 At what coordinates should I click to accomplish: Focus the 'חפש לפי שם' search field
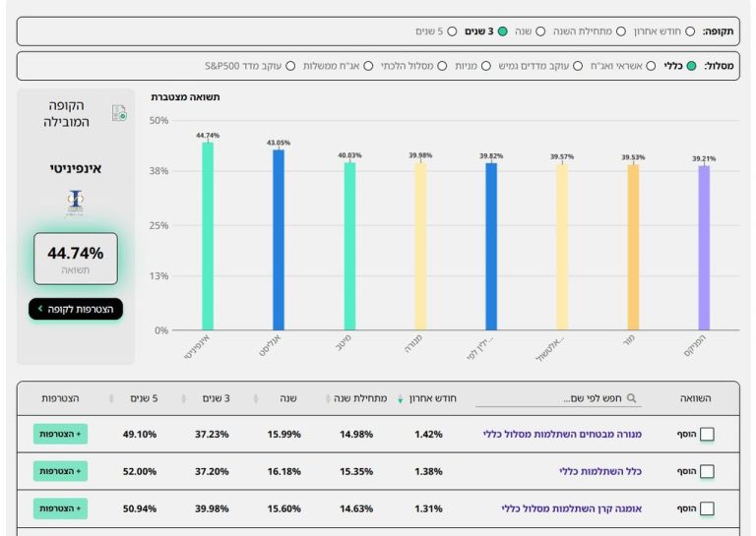[x=558, y=398]
